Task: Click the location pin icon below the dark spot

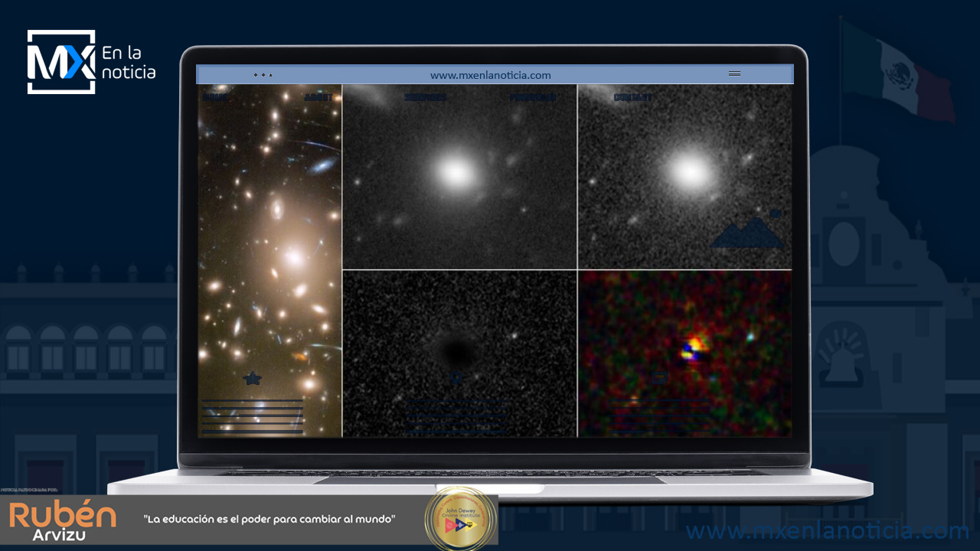Action: (x=457, y=377)
